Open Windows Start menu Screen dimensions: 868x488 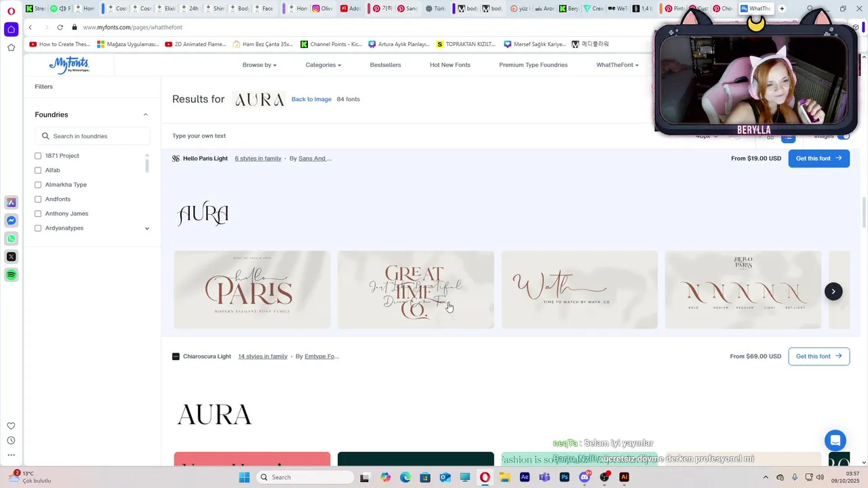pyautogui.click(x=244, y=477)
